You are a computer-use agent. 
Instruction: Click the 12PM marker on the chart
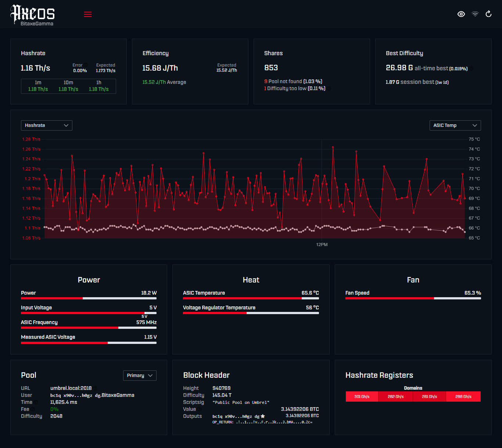[x=322, y=245]
